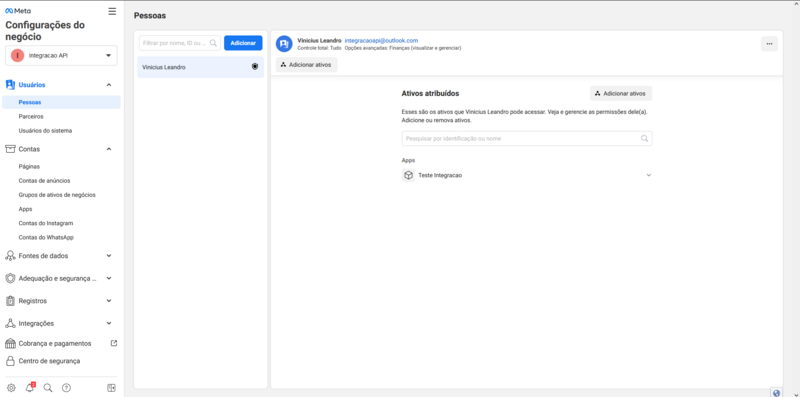Click the Registros clipboard icon
Screen dimensions: 800x397
pyautogui.click(x=10, y=301)
